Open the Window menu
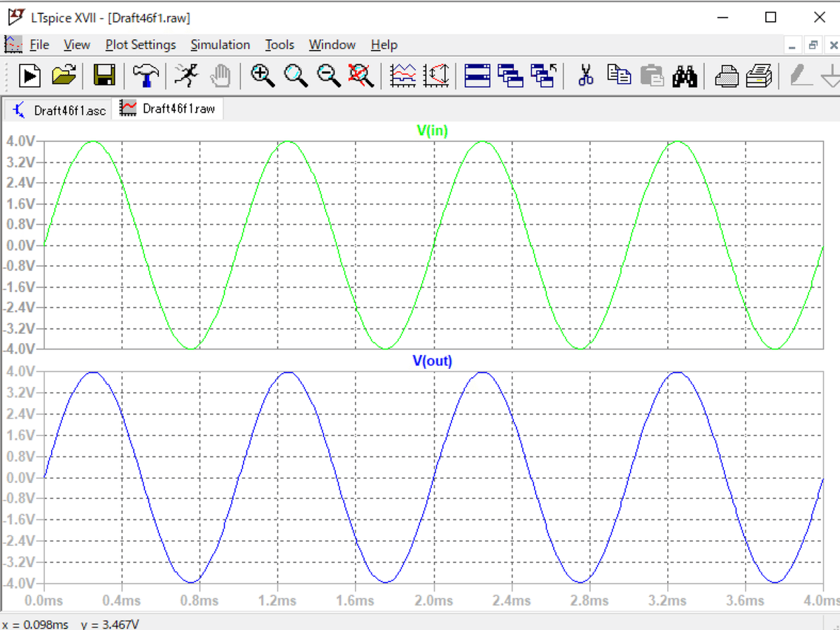The width and height of the screenshot is (840, 630). [x=332, y=45]
